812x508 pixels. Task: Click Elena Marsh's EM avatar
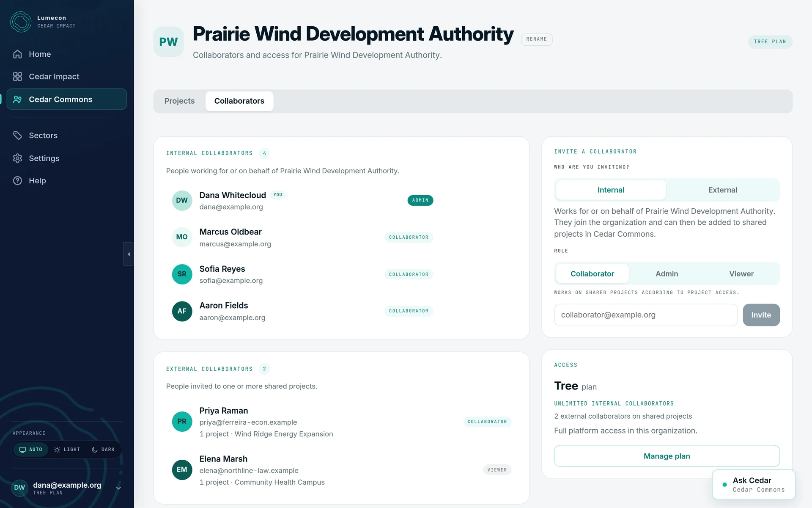click(182, 470)
